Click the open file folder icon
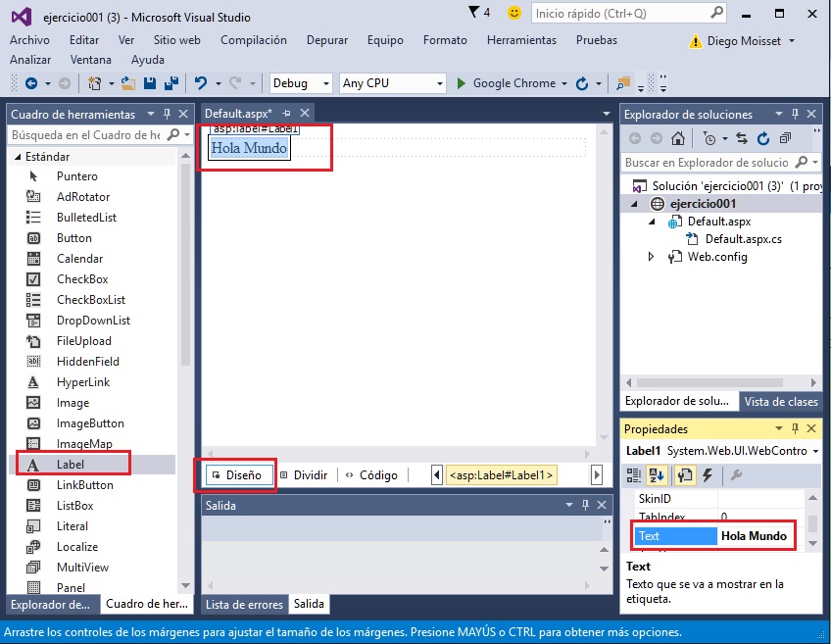Image resolution: width=831 pixels, height=644 pixels. click(127, 83)
